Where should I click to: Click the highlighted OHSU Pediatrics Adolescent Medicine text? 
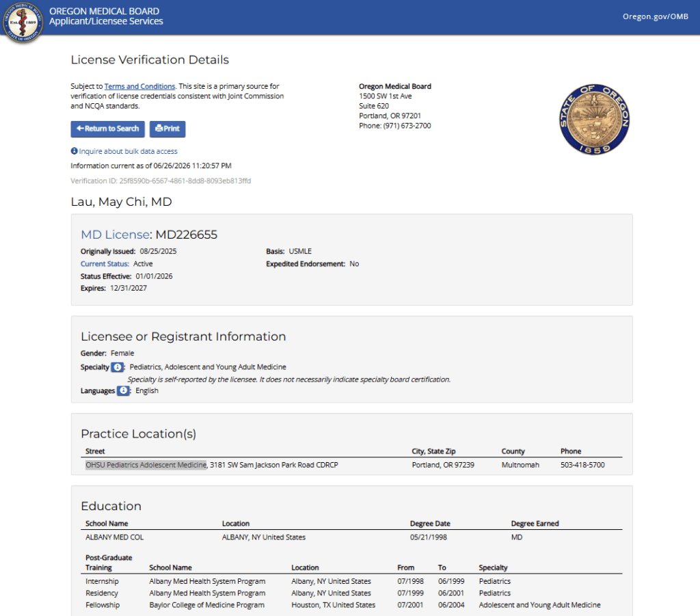(146, 465)
